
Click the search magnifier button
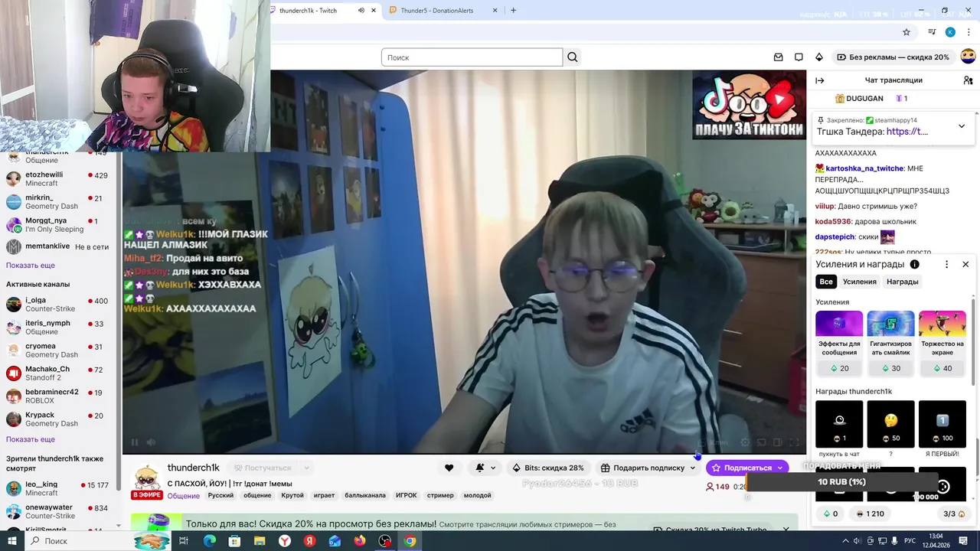(x=573, y=57)
